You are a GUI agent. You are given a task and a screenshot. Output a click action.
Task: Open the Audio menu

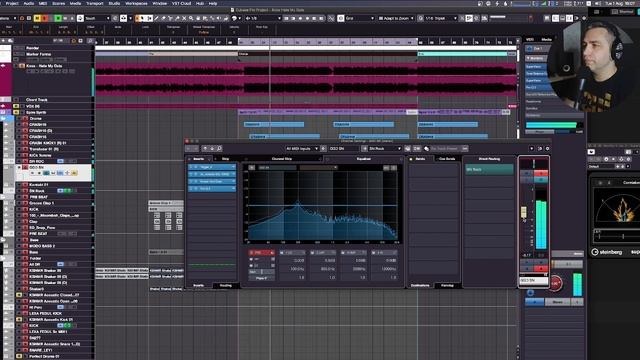click(29, 3)
